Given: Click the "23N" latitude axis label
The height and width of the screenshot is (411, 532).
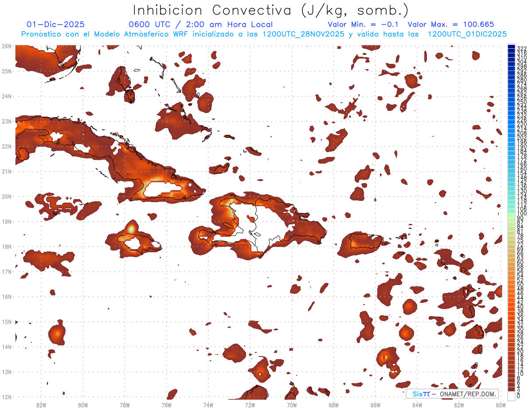Looking at the screenshot, I should (6, 121).
